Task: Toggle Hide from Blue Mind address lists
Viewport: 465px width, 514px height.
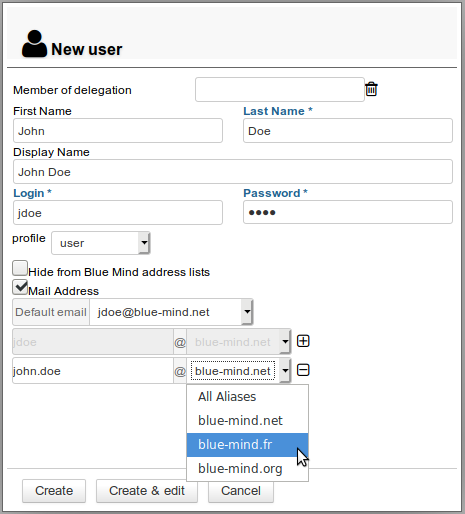Action: tap(20, 268)
